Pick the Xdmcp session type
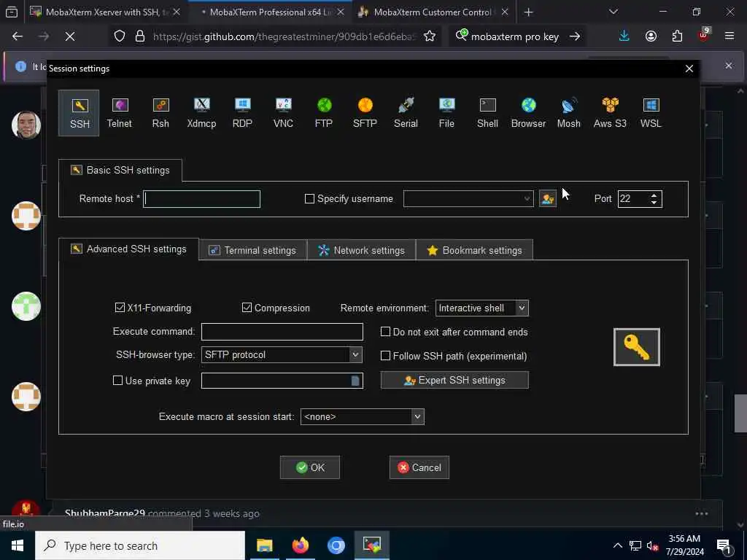This screenshot has height=560, width=747. tap(201, 113)
